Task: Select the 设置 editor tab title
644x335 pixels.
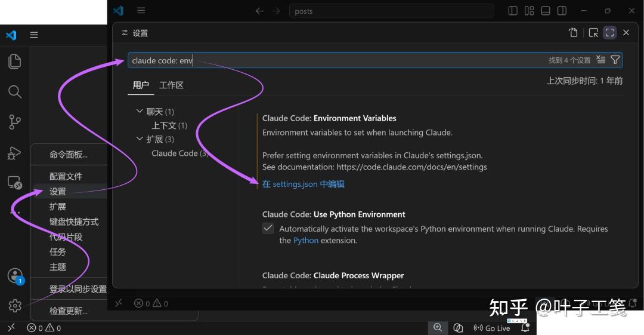Action: click(140, 33)
